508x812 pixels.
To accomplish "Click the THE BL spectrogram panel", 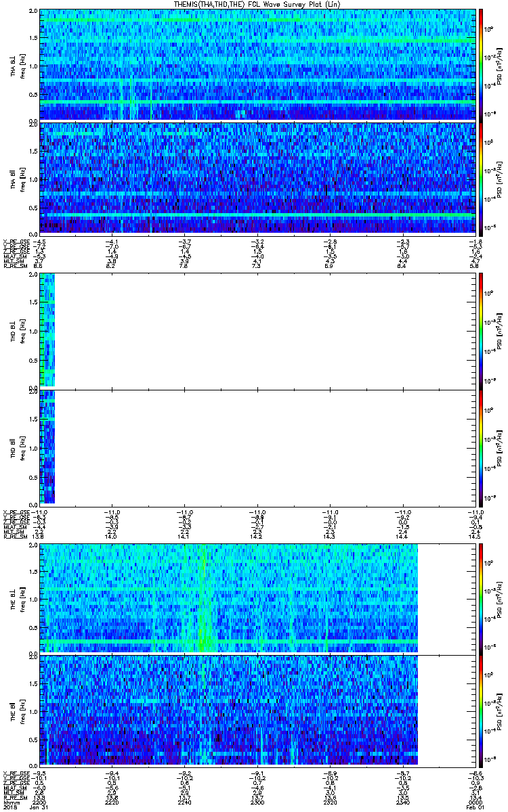I will [x=229, y=597].
